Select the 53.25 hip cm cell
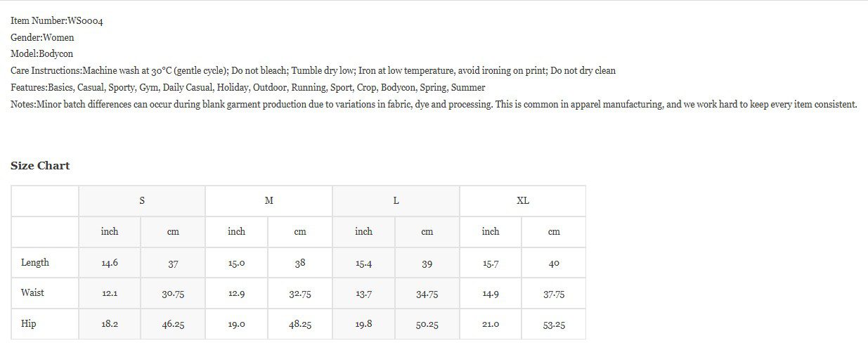 pyautogui.click(x=554, y=325)
